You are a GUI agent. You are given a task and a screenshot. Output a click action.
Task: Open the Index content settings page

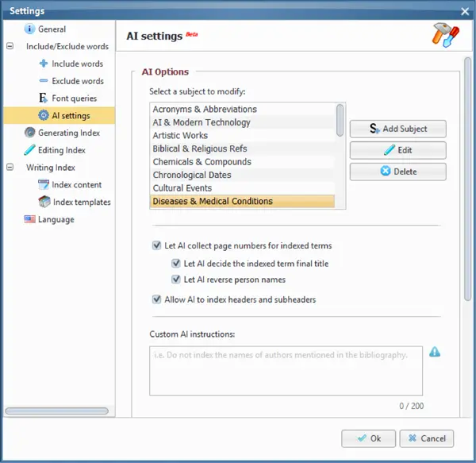(77, 185)
